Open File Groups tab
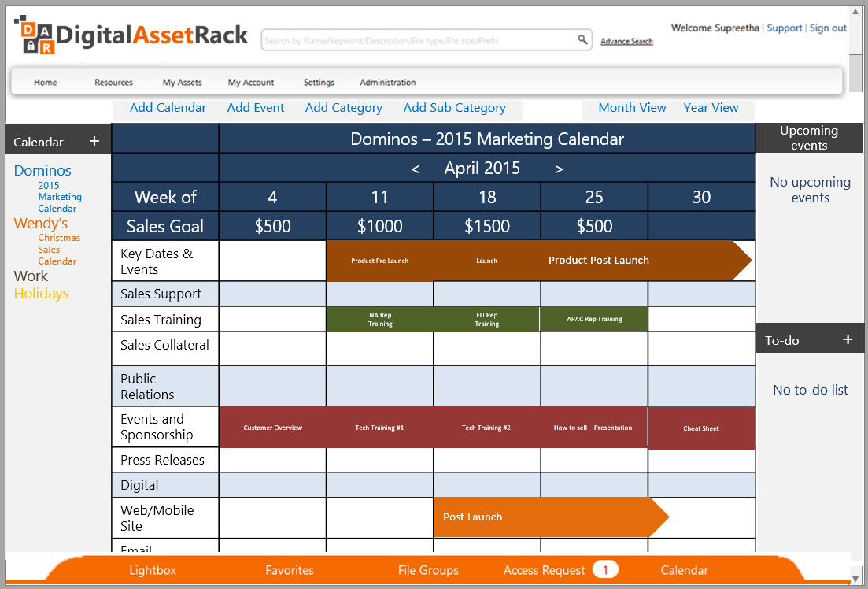The image size is (868, 589). (x=428, y=570)
